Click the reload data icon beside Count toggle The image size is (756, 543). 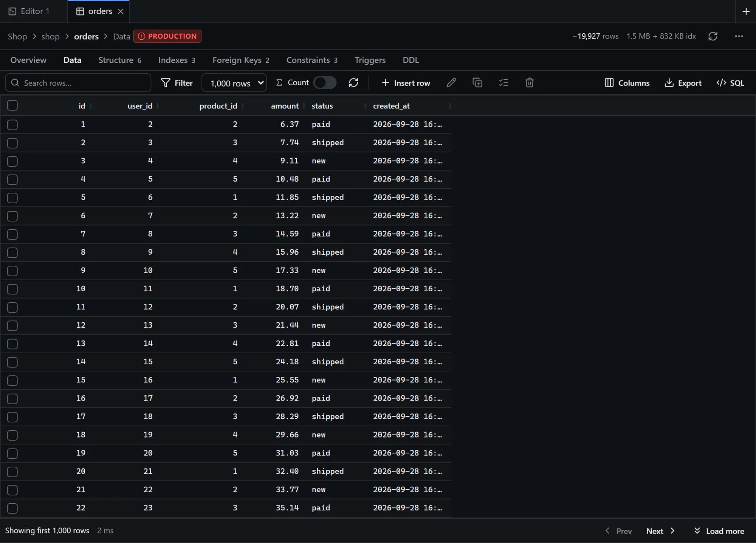[353, 83]
